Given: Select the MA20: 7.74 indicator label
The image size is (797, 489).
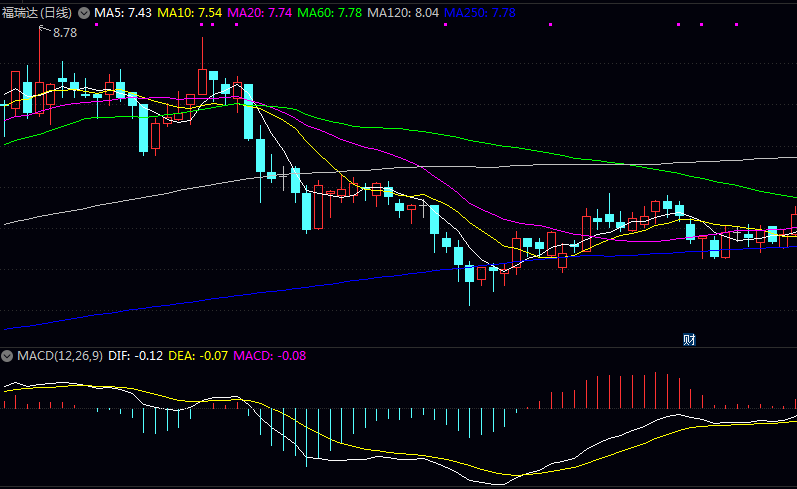Looking at the screenshot, I should (x=260, y=13).
